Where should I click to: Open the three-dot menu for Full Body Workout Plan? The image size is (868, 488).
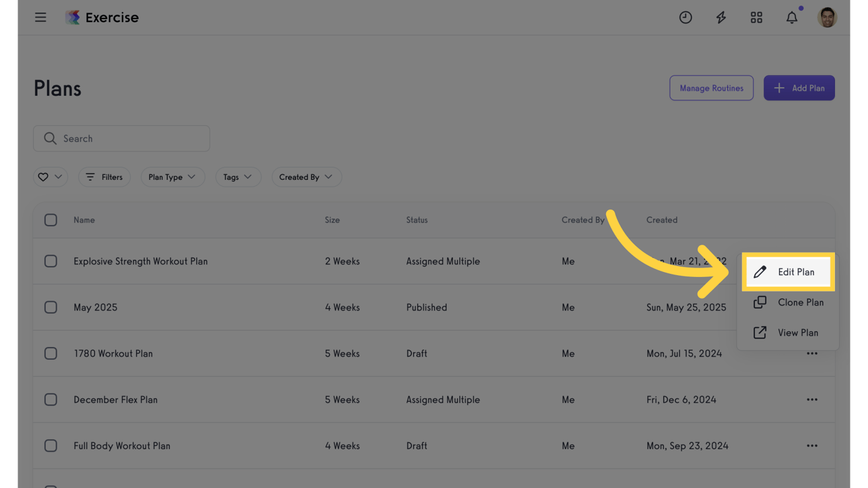(812, 446)
